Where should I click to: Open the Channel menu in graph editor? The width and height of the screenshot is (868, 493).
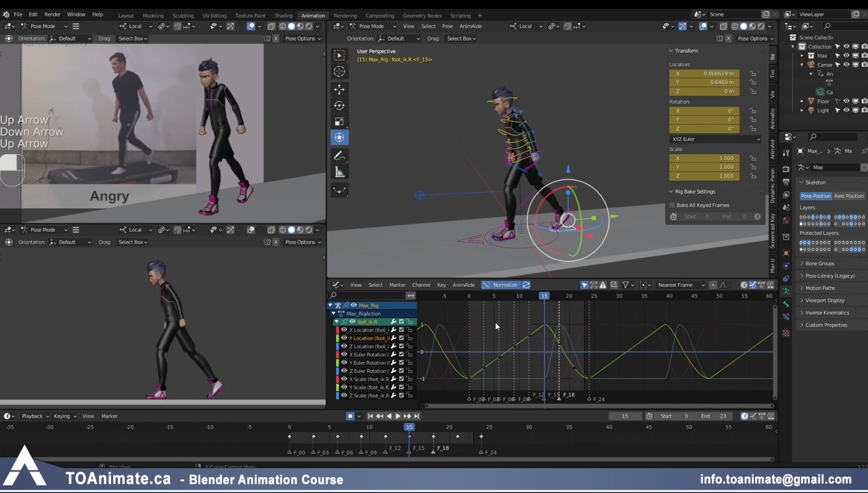click(421, 285)
